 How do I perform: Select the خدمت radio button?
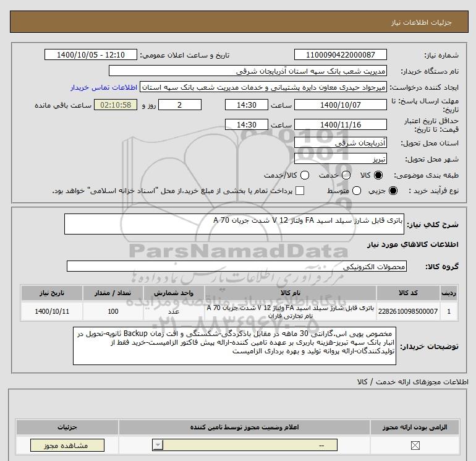click(x=346, y=175)
